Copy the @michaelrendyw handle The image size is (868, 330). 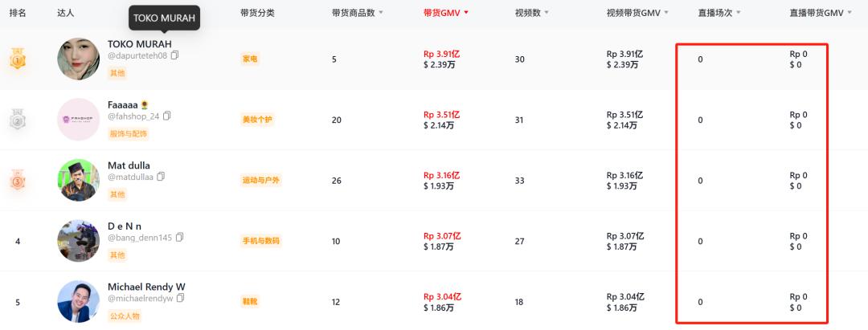[x=180, y=298]
